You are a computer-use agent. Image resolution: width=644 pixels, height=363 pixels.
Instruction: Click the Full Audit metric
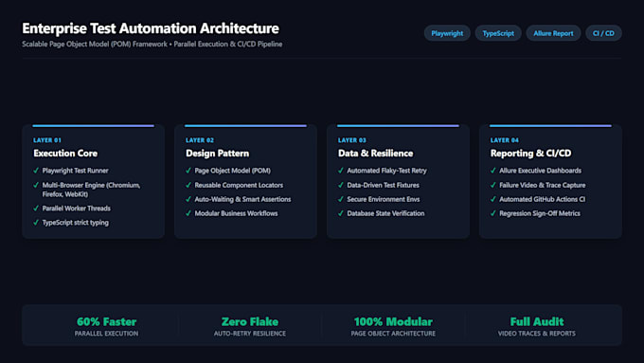[537, 321]
